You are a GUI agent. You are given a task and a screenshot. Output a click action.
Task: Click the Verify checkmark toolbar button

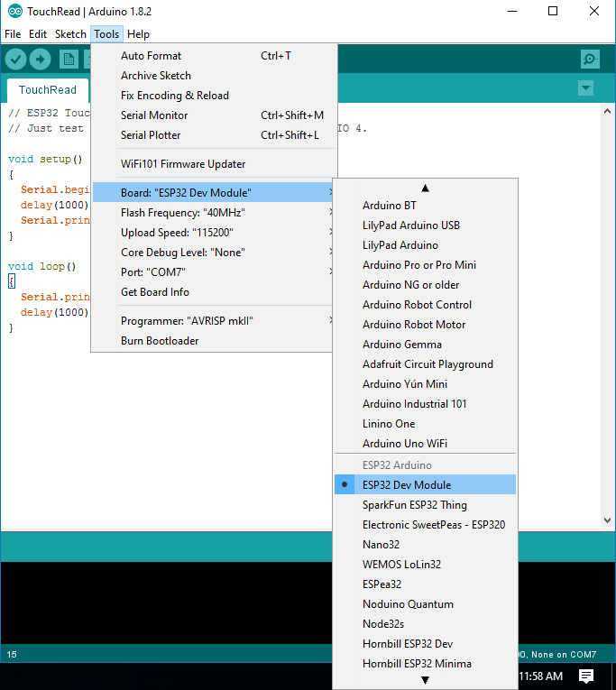click(16, 60)
